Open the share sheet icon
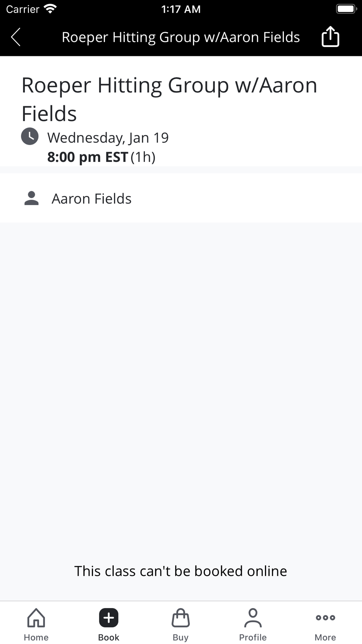The height and width of the screenshot is (644, 362). 330,37
